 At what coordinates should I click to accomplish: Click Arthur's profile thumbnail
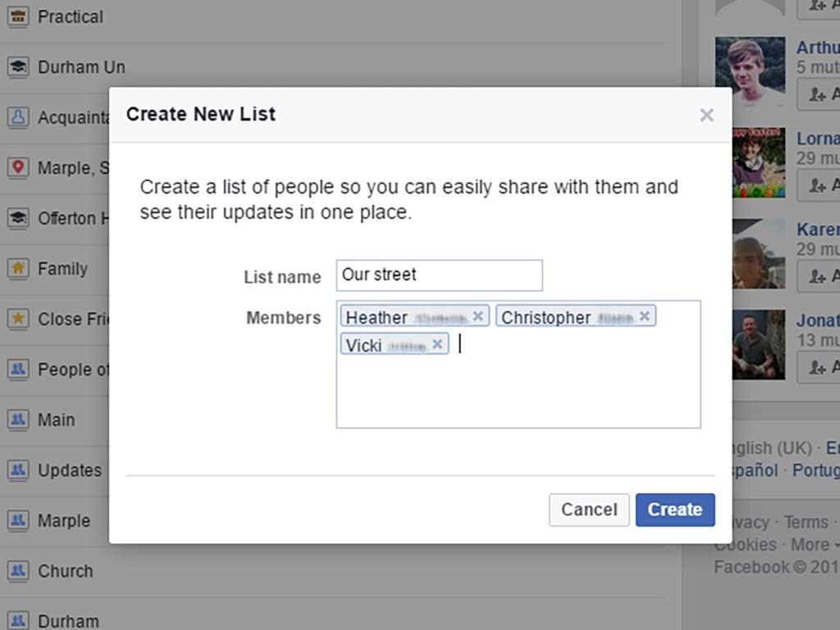point(750,71)
